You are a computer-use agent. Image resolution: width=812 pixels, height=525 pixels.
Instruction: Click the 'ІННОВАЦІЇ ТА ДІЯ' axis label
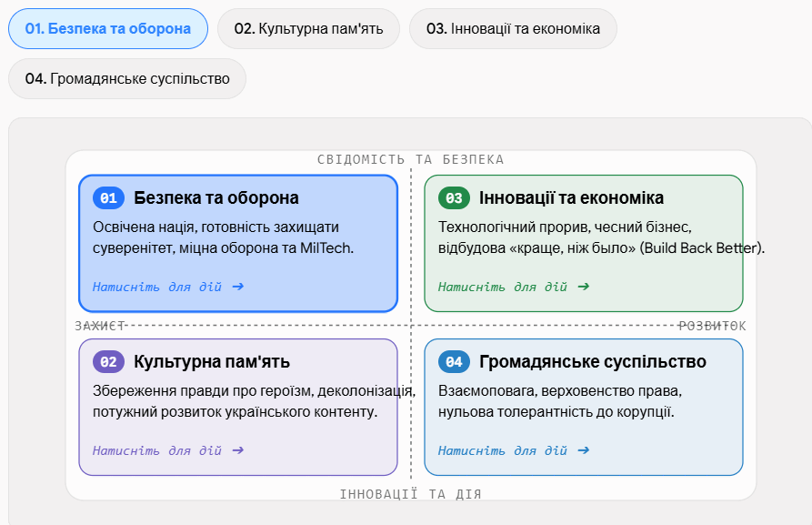tap(411, 494)
